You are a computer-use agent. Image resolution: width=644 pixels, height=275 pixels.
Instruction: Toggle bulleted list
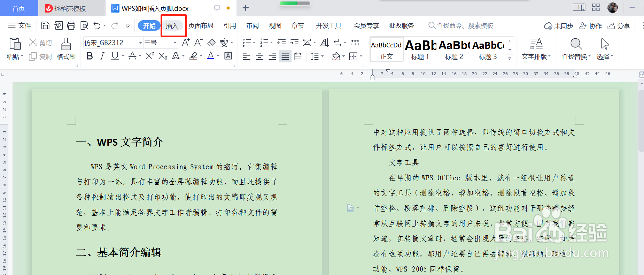(x=247, y=43)
